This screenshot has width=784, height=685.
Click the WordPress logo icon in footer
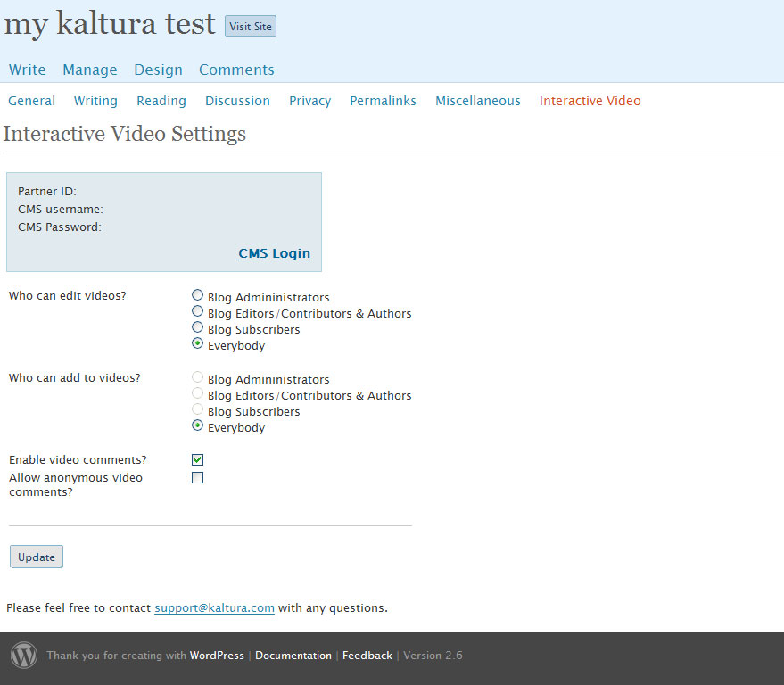tap(24, 655)
